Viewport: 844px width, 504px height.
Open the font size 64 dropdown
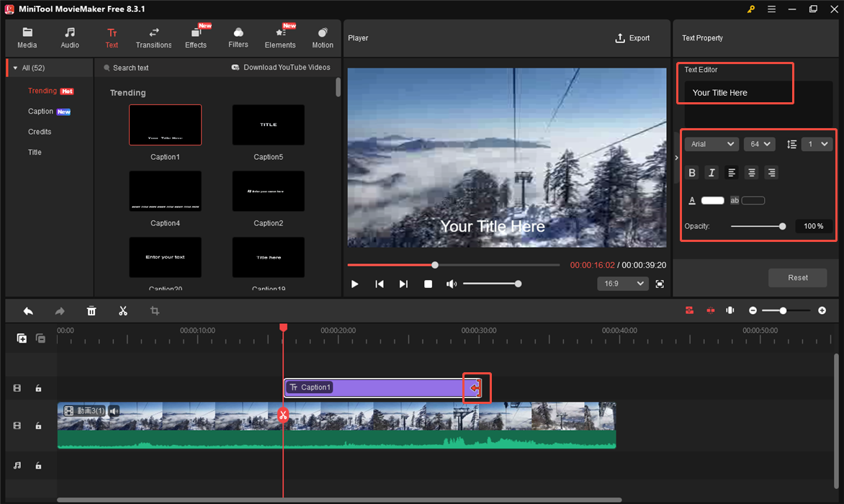tap(759, 144)
